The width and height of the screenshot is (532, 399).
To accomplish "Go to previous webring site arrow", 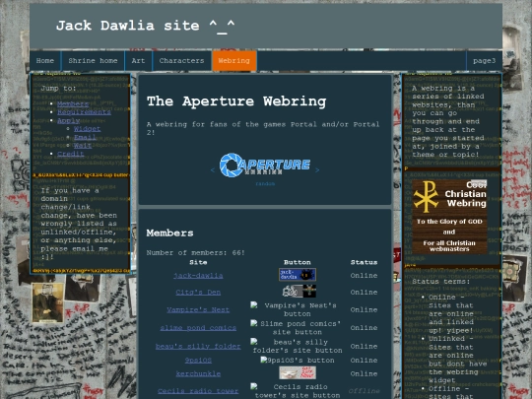I will click(x=213, y=170).
